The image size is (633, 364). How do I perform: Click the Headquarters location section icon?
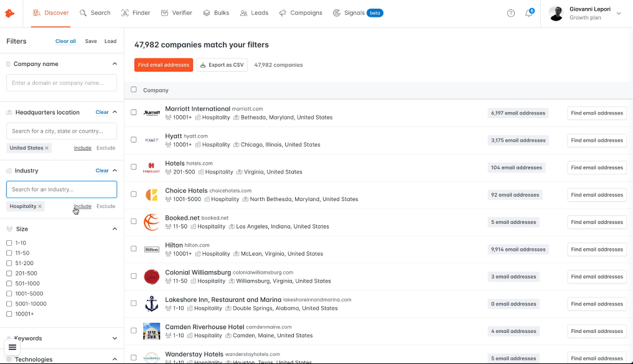point(9,112)
